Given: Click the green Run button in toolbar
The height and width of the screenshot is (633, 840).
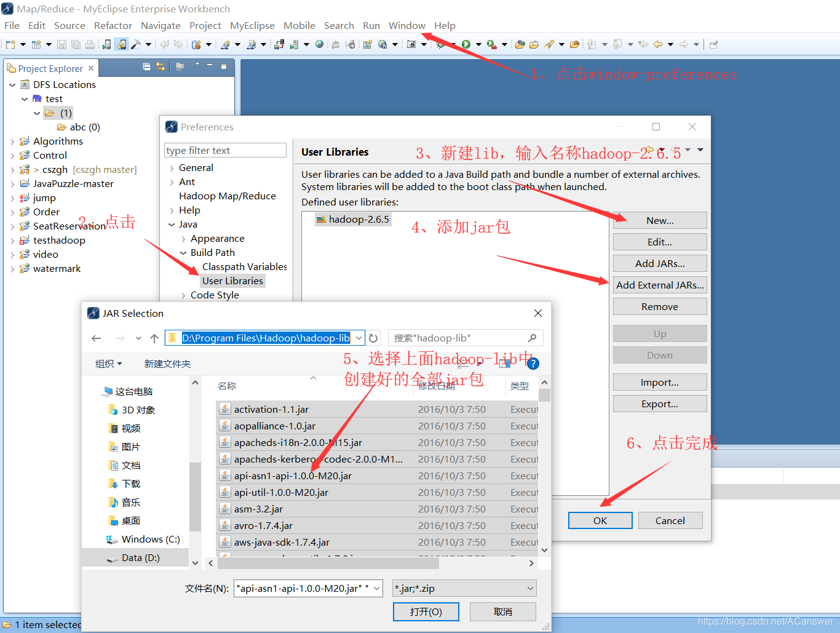Looking at the screenshot, I should tap(466, 44).
